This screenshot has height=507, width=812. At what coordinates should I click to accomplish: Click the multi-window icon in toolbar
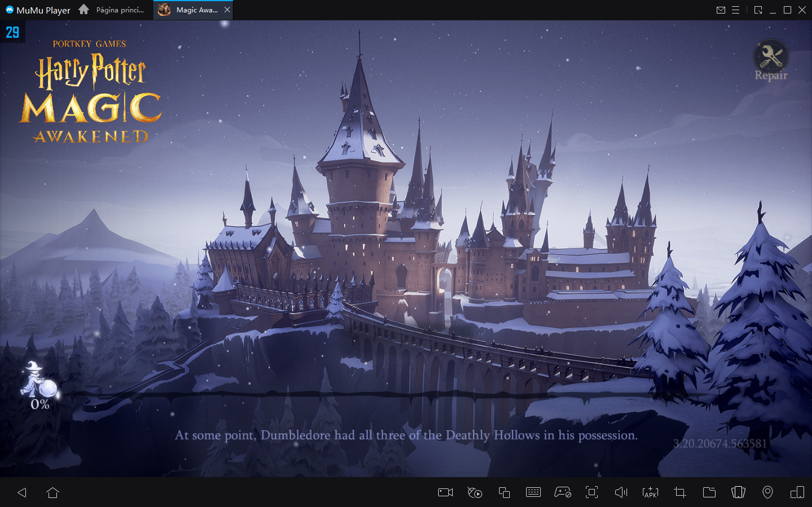[x=797, y=492]
